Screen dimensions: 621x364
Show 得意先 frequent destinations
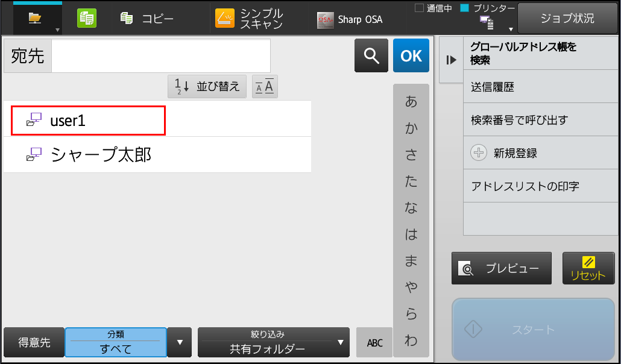(x=34, y=342)
